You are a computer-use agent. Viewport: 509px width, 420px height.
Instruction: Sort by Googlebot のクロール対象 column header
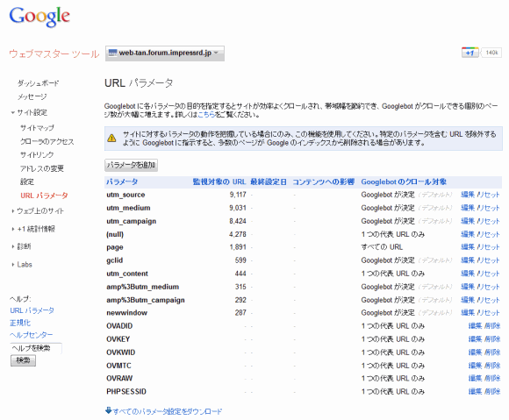tap(404, 182)
